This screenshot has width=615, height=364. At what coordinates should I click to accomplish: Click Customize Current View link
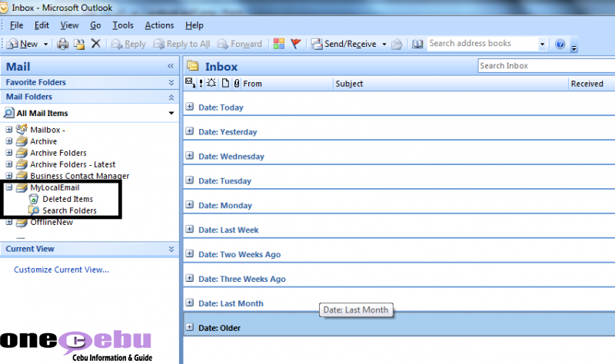coord(61,270)
